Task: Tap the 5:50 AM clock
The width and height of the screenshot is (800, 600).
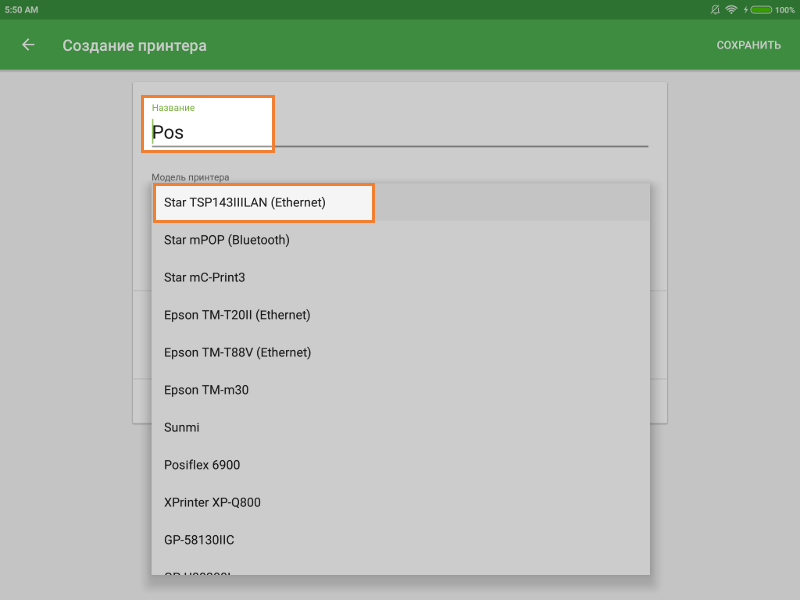Action: [21, 9]
